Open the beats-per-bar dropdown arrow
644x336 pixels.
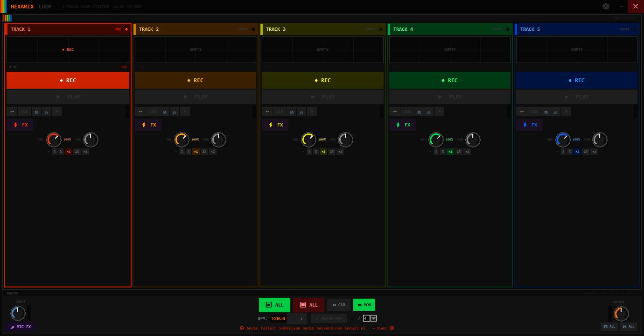coord(373,318)
